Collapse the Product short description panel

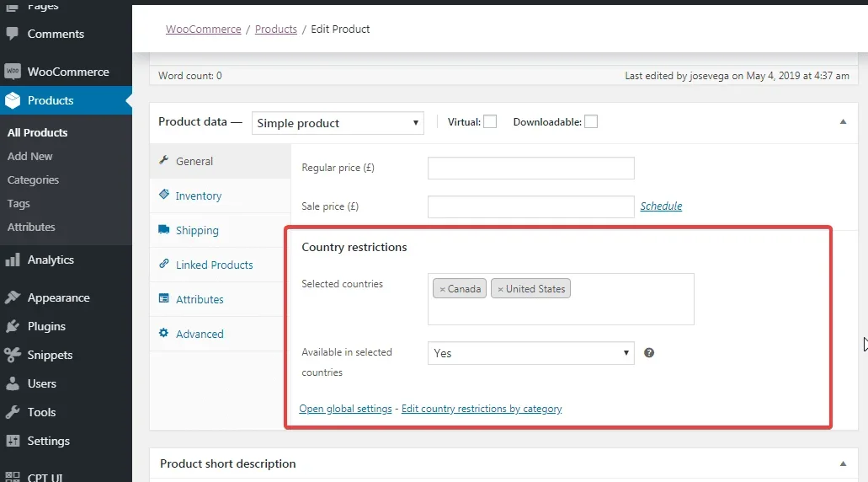click(x=843, y=463)
